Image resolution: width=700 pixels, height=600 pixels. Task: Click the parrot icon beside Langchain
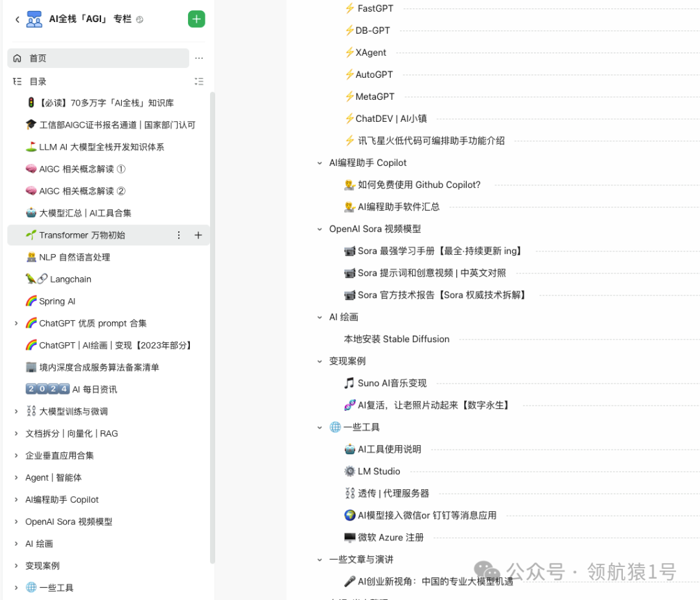point(31,279)
